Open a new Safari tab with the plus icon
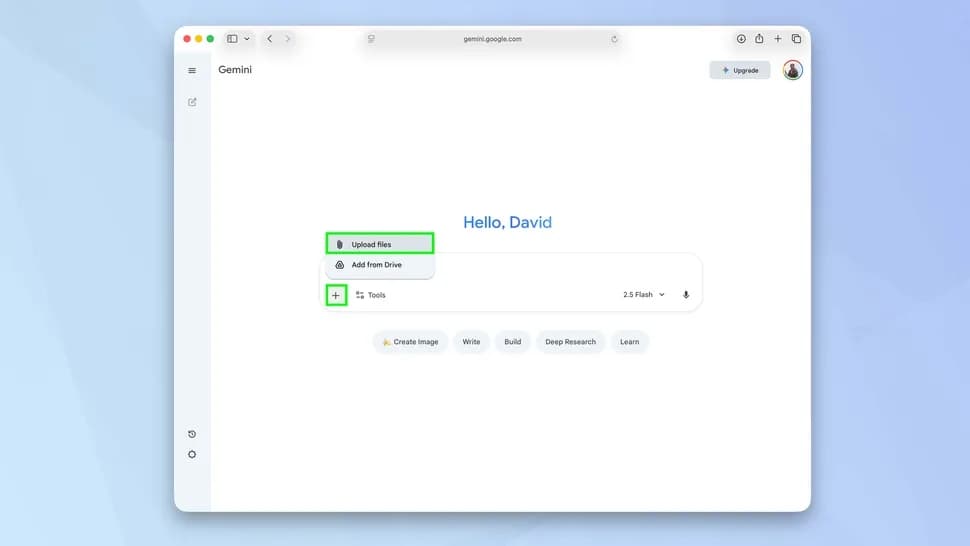 (778, 38)
